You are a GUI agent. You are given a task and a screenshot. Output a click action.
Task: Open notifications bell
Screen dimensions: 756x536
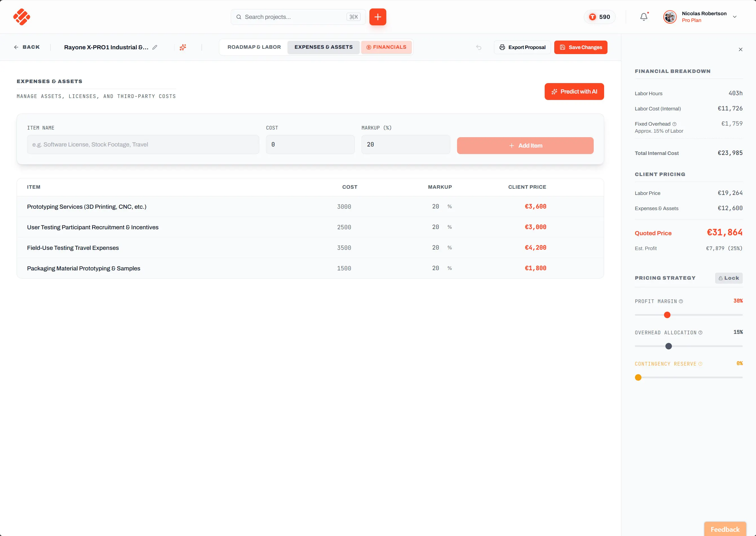click(644, 17)
